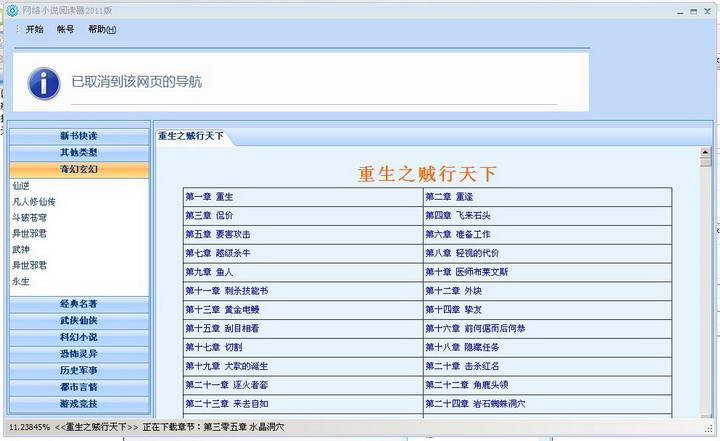Open the 帐号 menu
This screenshot has width=720, height=441.
(65, 29)
